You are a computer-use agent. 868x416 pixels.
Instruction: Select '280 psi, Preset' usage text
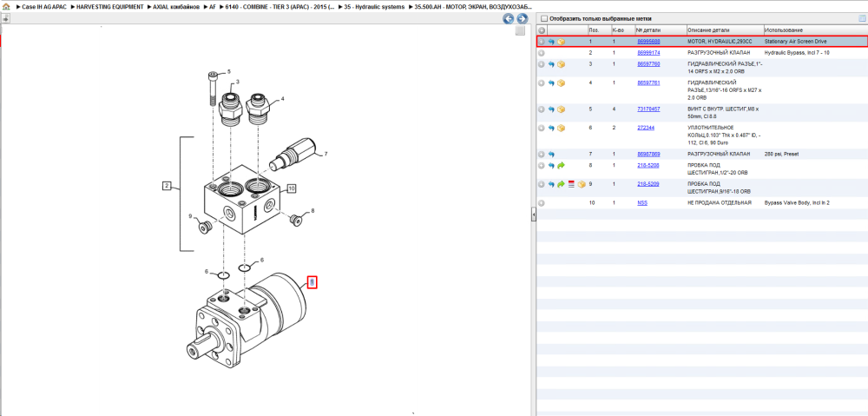click(780, 154)
